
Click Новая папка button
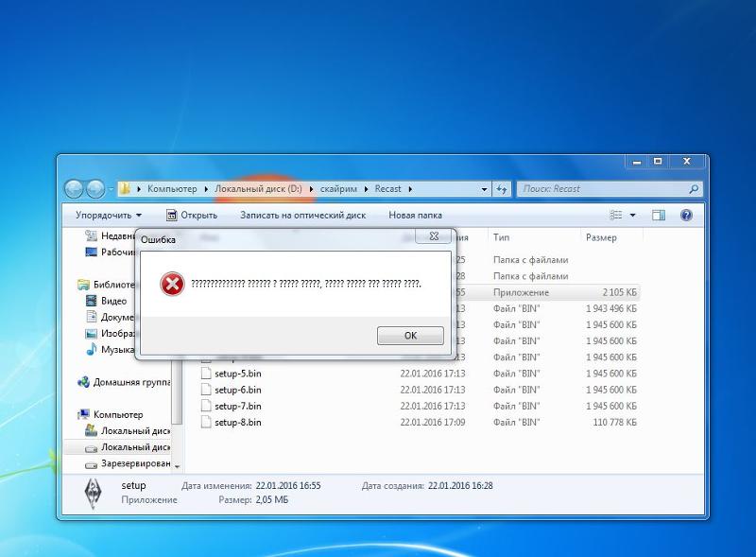coord(415,216)
